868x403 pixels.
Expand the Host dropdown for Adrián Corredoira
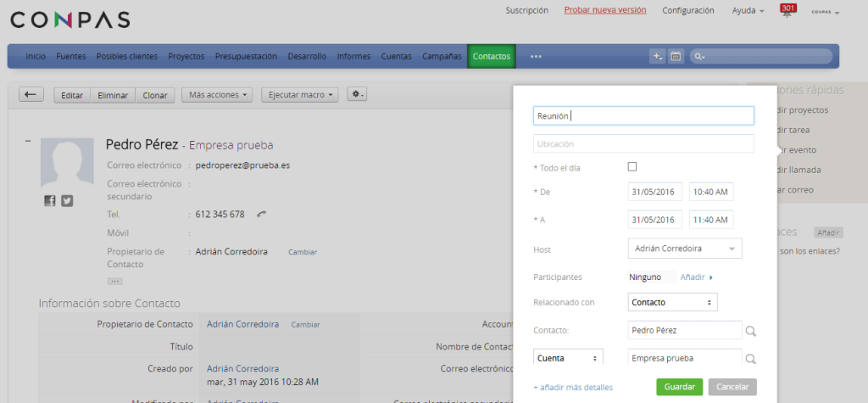(685, 249)
